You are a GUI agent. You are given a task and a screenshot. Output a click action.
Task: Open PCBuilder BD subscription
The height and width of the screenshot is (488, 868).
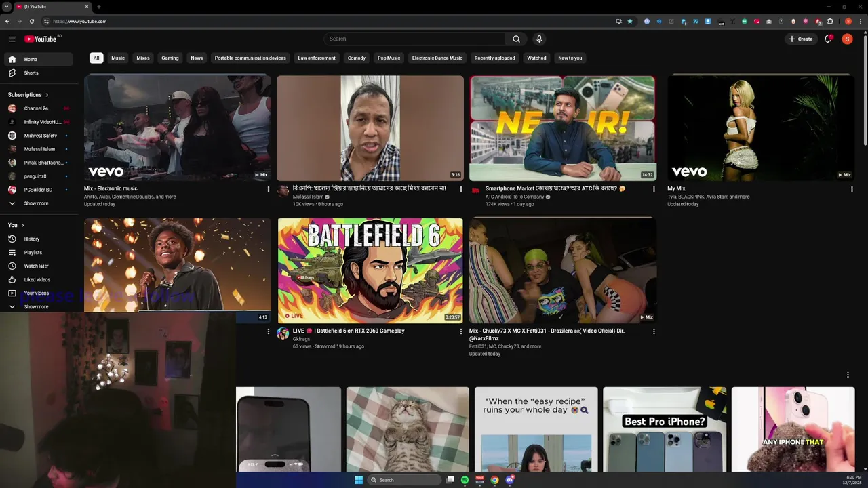pos(38,190)
